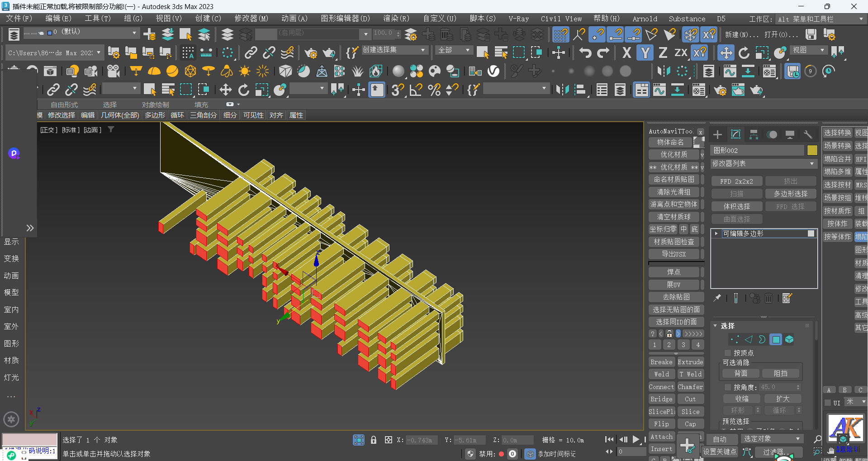
Task: Remove modifier from stack trash icon
Action: coord(768,298)
